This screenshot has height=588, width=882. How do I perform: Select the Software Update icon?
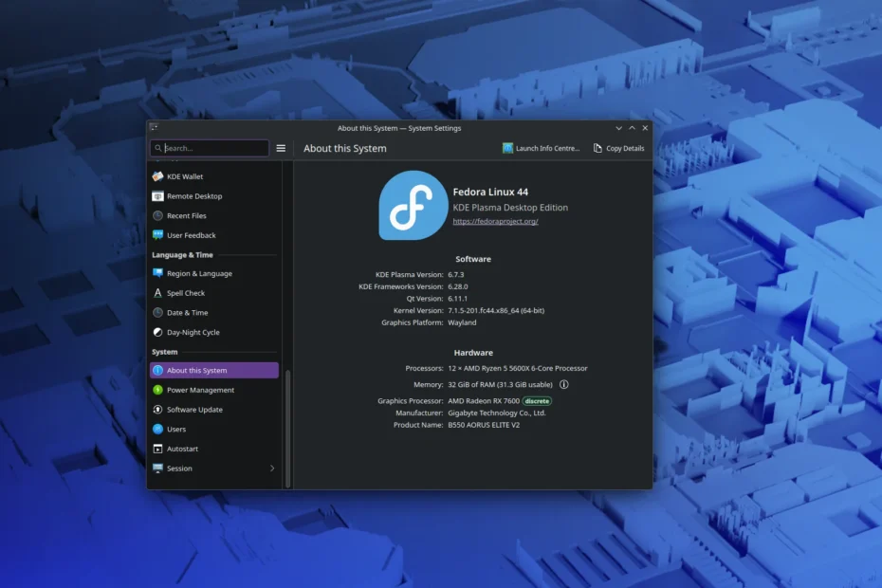pyautogui.click(x=157, y=410)
